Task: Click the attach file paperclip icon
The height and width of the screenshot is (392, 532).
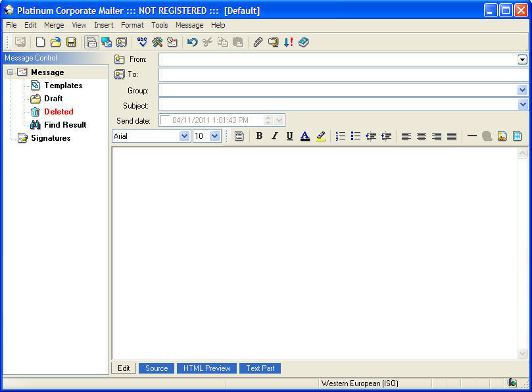Action: [x=258, y=42]
